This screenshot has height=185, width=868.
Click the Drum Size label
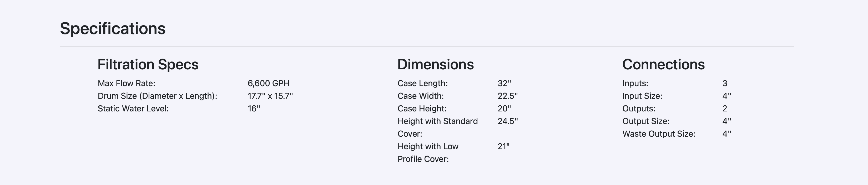tap(157, 96)
